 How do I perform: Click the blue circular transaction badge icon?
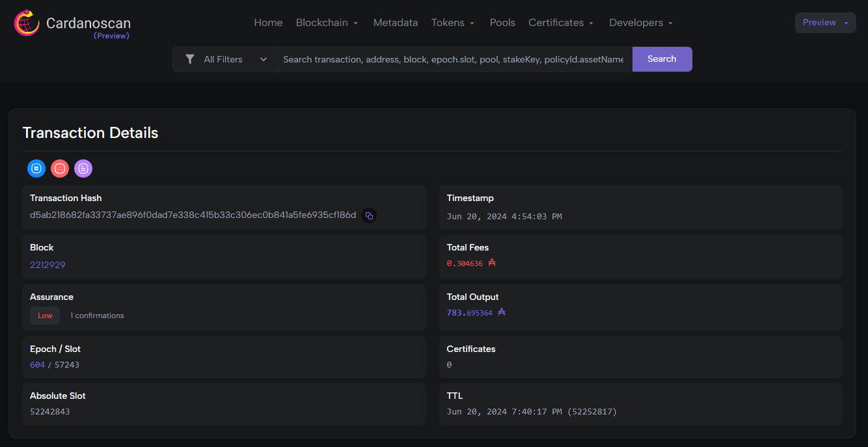pos(36,169)
